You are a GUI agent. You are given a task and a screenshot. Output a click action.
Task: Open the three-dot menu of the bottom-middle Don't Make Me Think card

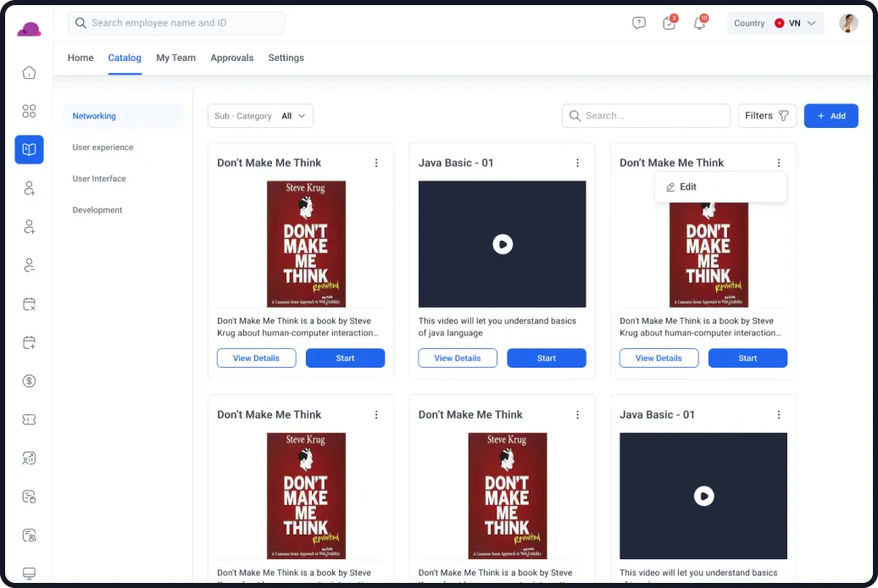[577, 415]
